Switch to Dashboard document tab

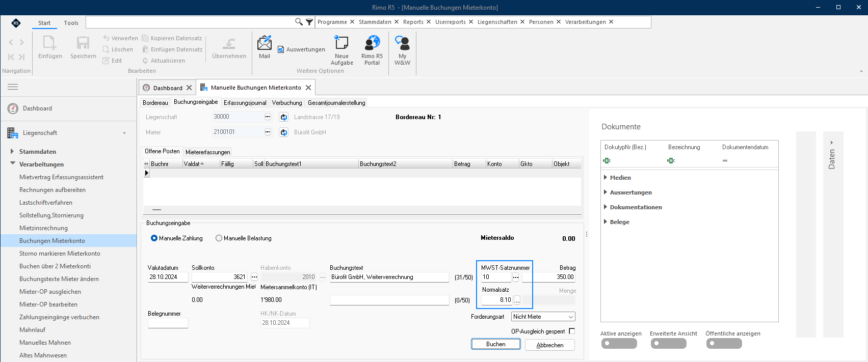168,88
